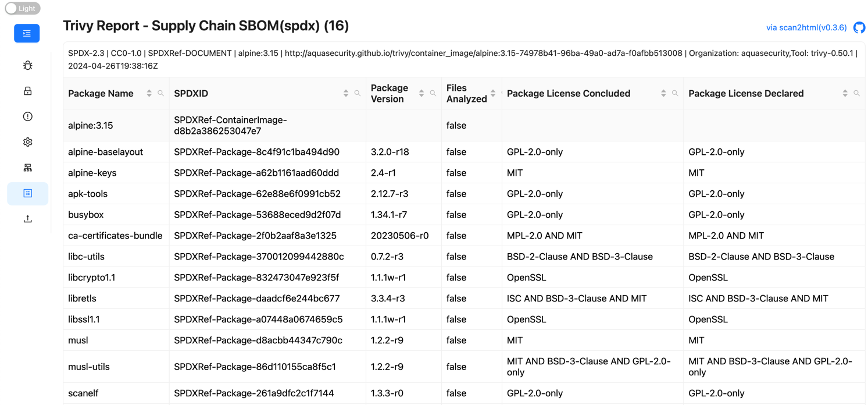
Task: Toggle the Light theme switch
Action: [x=23, y=9]
